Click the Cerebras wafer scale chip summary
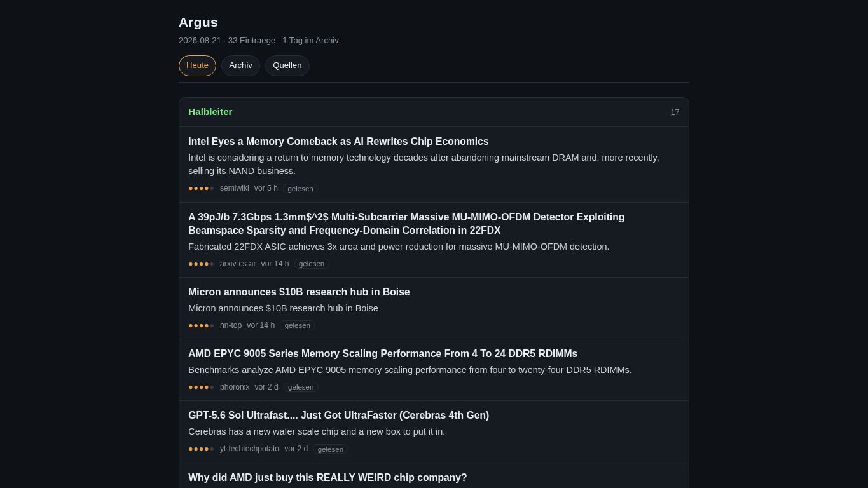Viewport: 868px width, 488px height. (317, 431)
